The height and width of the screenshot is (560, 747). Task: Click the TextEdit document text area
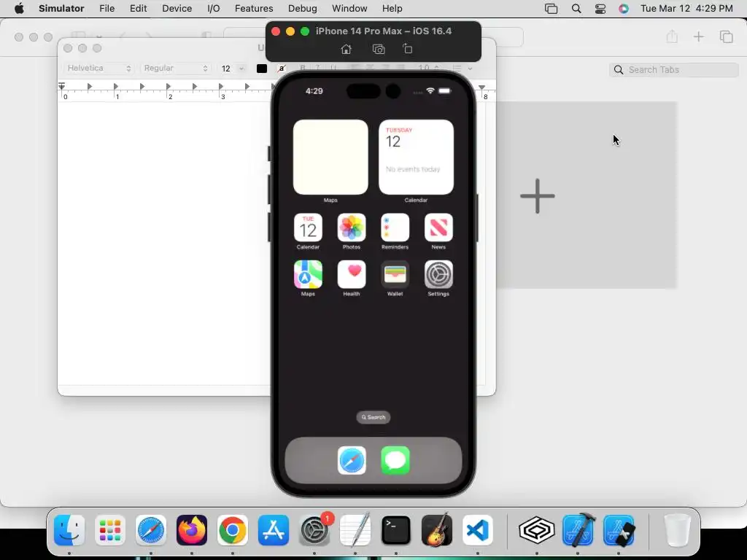(x=164, y=243)
